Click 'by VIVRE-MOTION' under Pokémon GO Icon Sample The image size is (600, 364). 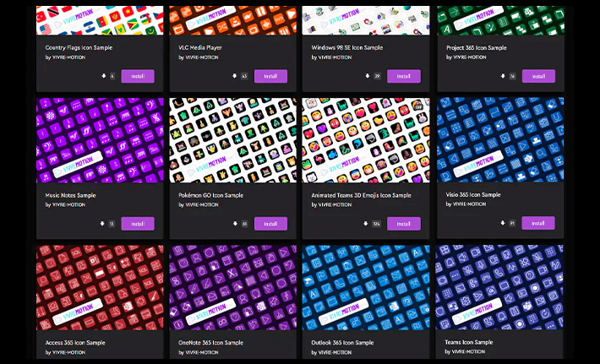click(199, 204)
